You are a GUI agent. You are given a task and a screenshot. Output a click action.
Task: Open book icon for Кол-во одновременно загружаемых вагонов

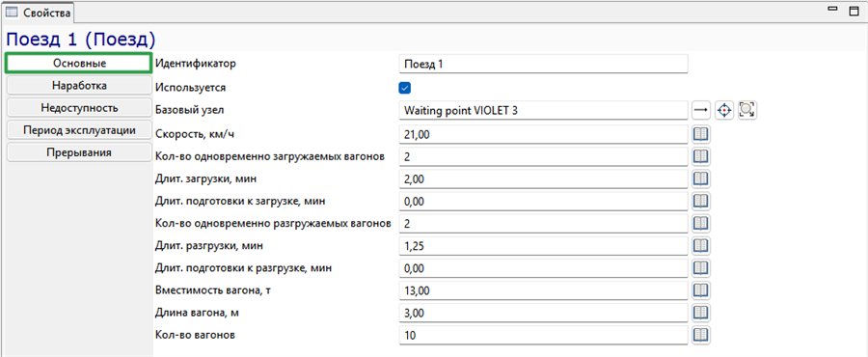coord(701,156)
